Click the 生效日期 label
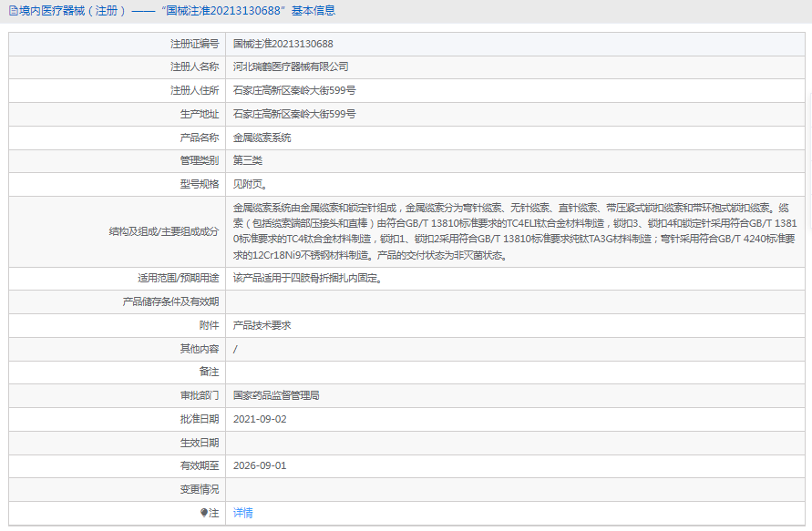This screenshot has width=812, height=531. coord(200,443)
